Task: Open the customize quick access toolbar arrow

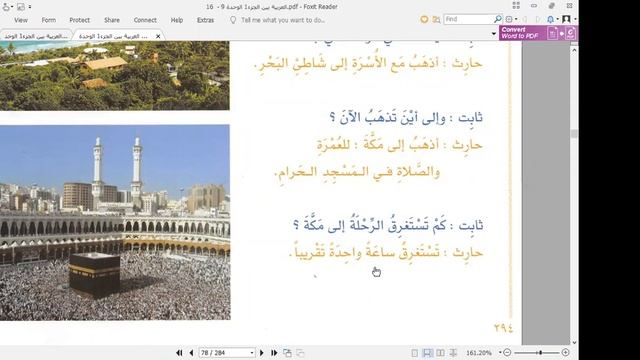Action: tap(30, 7)
